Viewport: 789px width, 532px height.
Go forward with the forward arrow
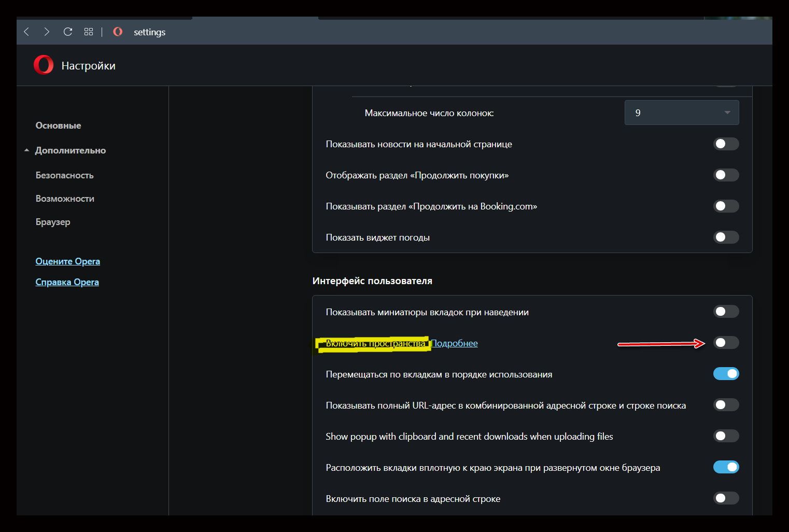click(x=47, y=32)
